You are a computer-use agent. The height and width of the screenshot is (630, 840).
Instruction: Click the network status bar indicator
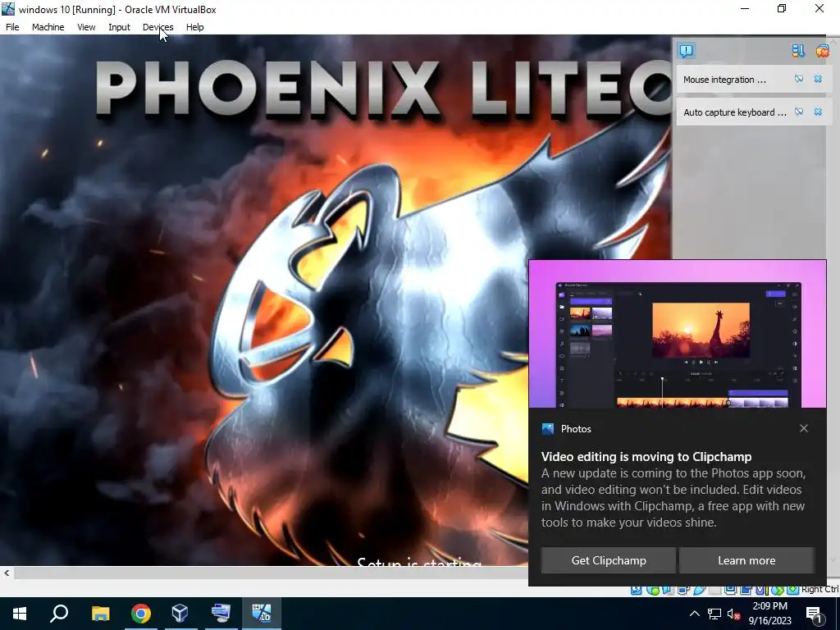pos(683,589)
